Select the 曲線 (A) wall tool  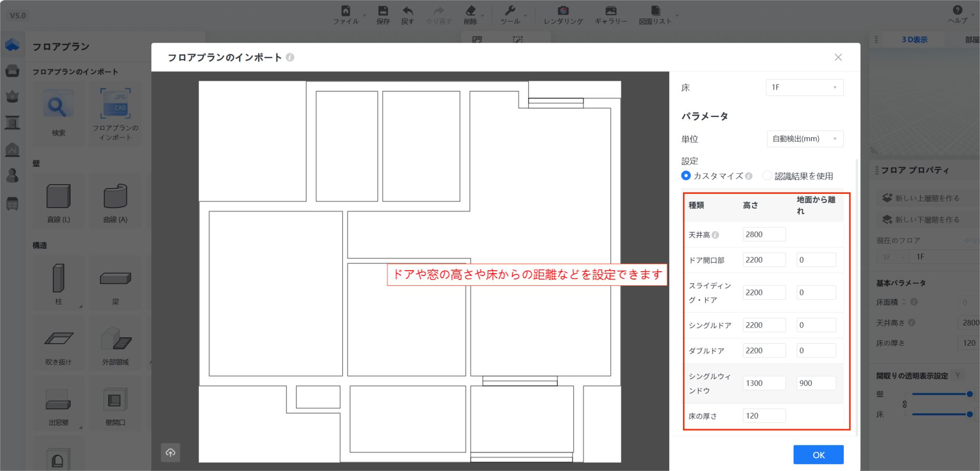[116, 201]
